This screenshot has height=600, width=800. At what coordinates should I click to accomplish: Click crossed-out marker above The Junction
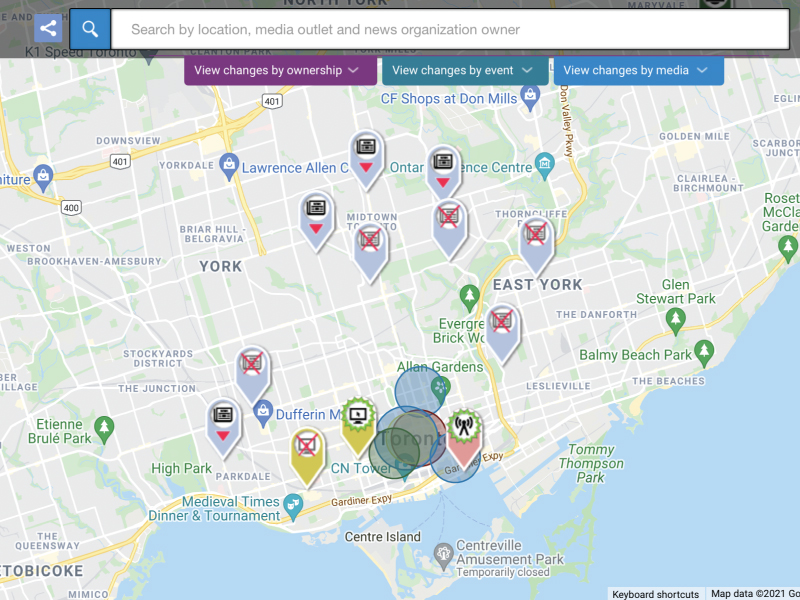(253, 365)
